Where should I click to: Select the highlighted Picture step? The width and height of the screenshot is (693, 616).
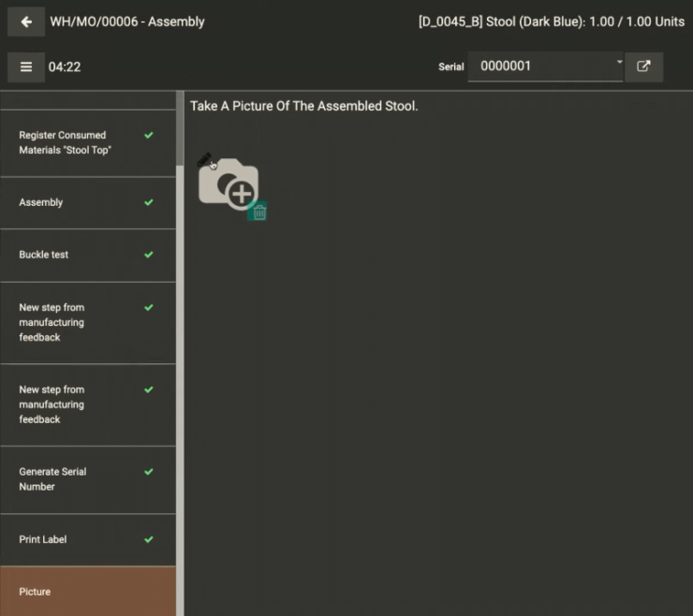pyautogui.click(x=88, y=592)
